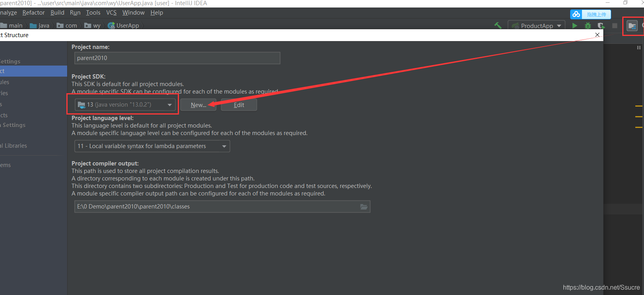Run with coverage using the shield icon

pyautogui.click(x=601, y=26)
